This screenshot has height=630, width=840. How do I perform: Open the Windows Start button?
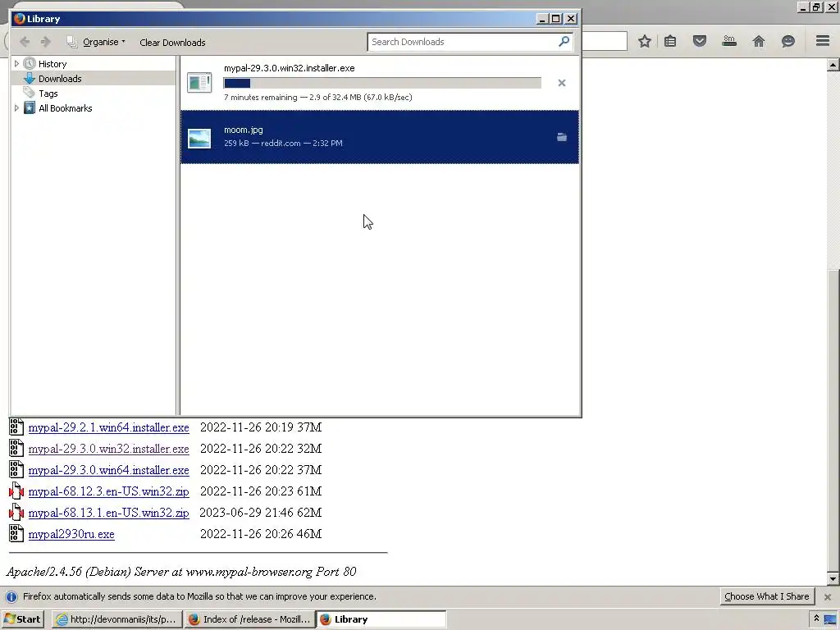point(22,619)
